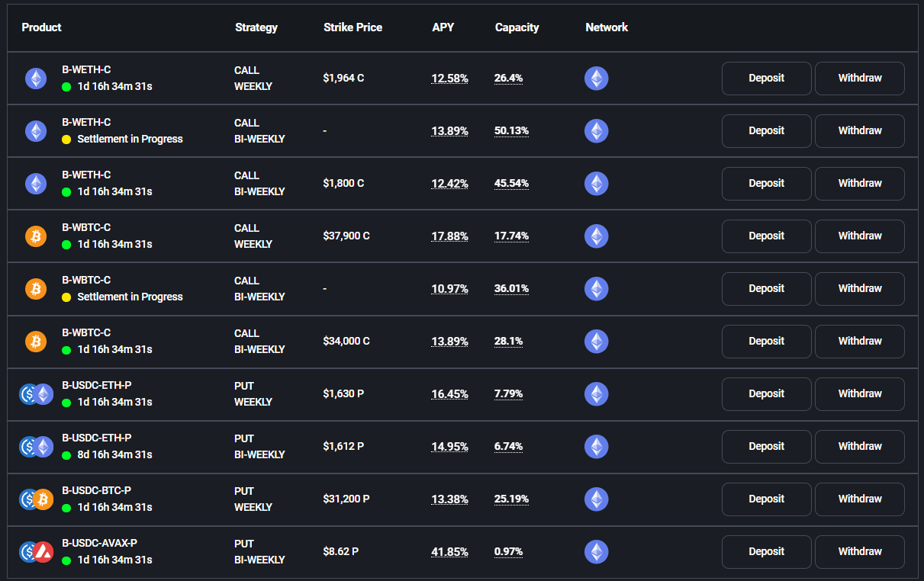
Task: Click the USDC-AVAX pair icon for B-USDC-AVAX-P
Action: [36, 552]
